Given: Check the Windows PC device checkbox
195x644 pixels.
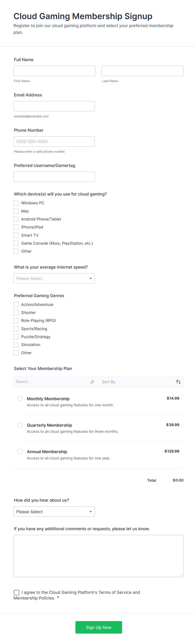Looking at the screenshot, I should tap(16, 203).
